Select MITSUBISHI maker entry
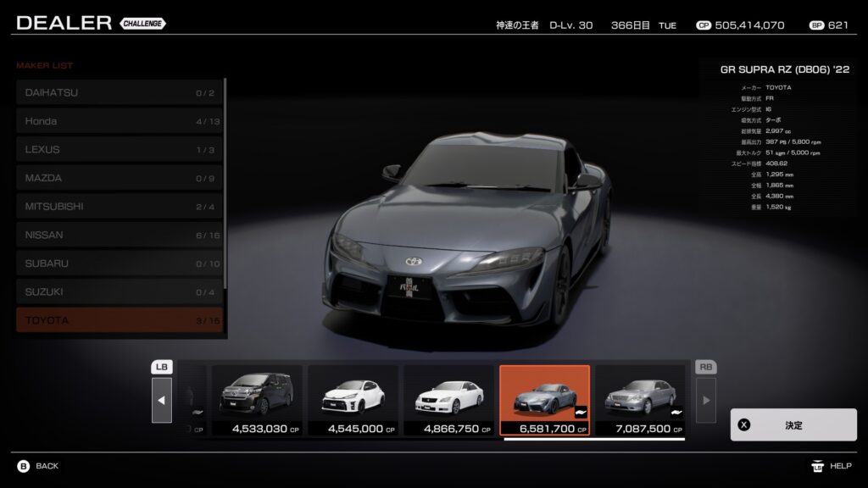Viewport: 868px width, 488px height. coord(120,207)
